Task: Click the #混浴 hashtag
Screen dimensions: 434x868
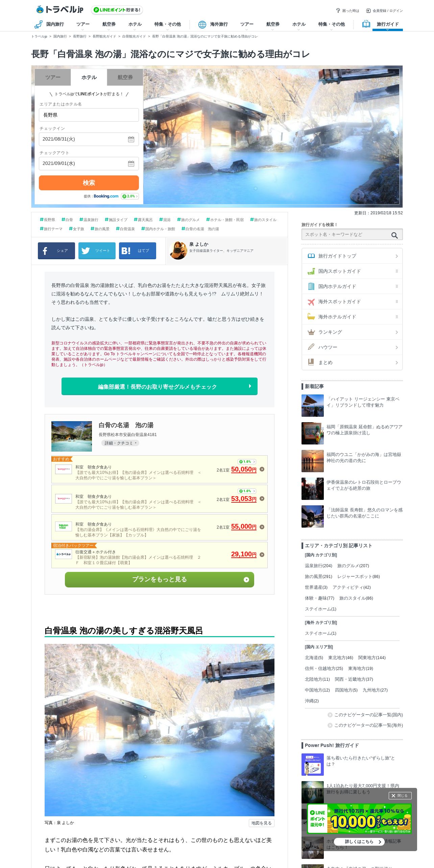Action: (x=165, y=220)
